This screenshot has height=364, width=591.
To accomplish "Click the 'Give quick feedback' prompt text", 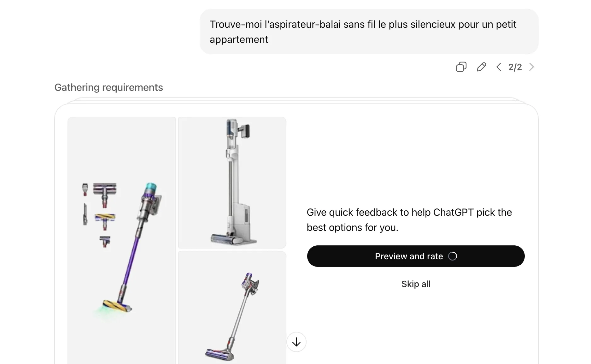I will 409,220.
